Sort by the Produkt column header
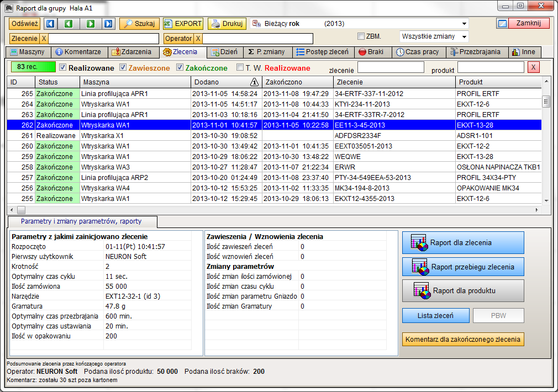This screenshot has height=392, width=558. (x=498, y=82)
